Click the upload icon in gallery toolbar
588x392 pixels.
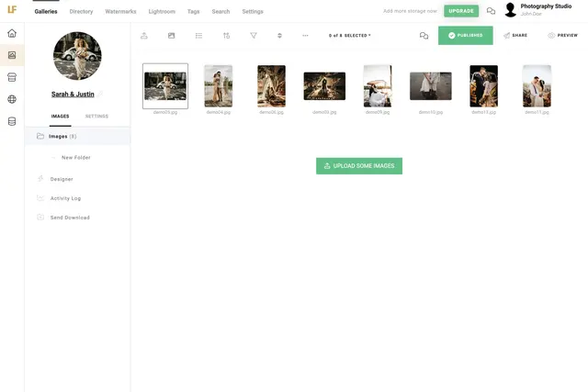(x=144, y=36)
